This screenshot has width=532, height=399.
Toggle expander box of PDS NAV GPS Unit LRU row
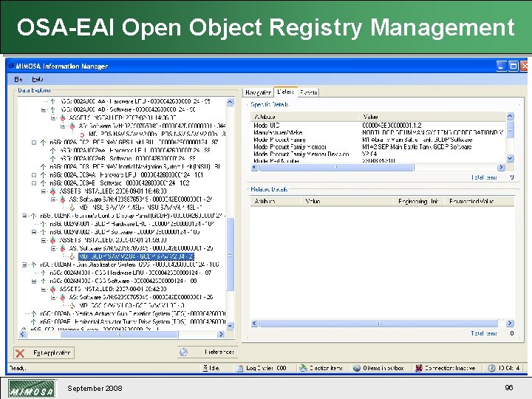pos(34,143)
